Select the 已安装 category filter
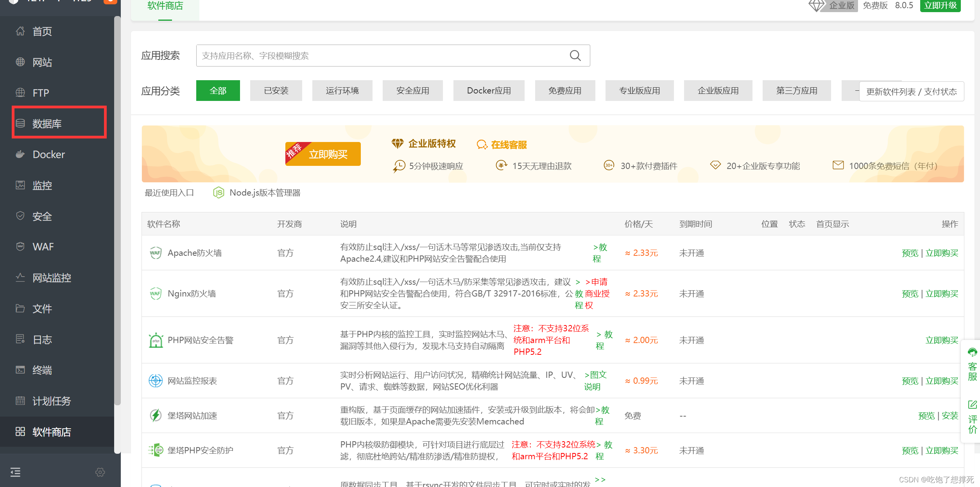The image size is (980, 487). point(276,91)
